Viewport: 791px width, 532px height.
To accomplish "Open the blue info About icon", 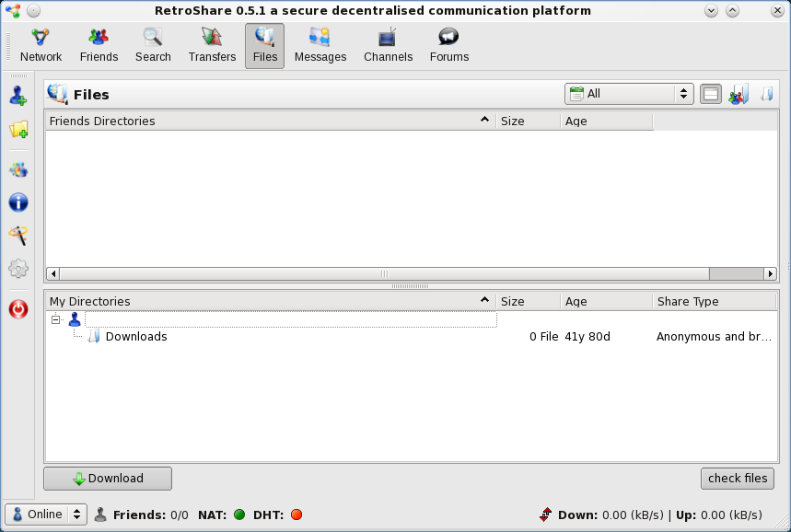I will [x=18, y=202].
